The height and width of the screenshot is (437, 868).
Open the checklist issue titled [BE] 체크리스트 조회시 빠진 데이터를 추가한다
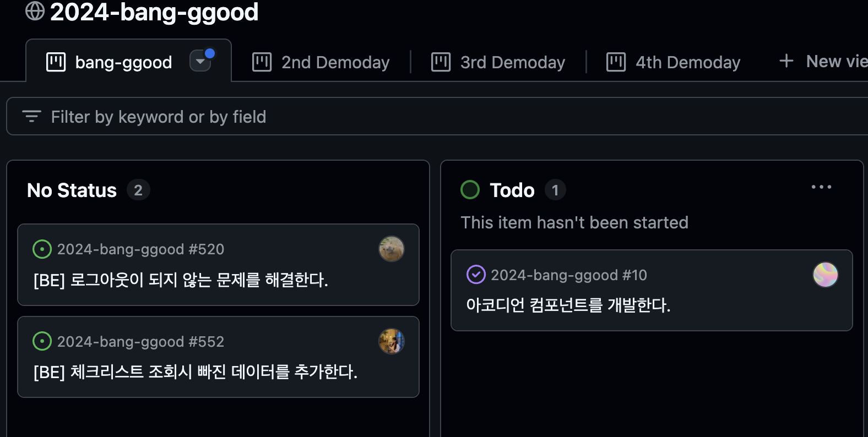coord(196,372)
